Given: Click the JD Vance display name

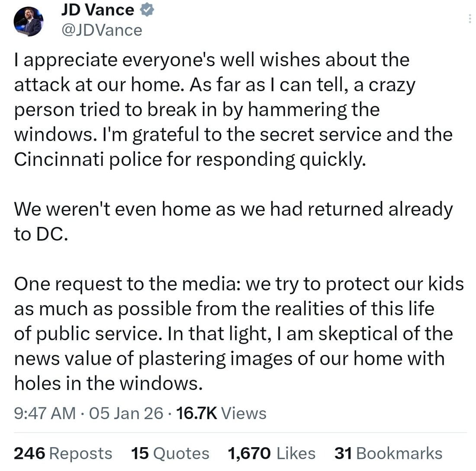Looking at the screenshot, I should click(97, 10).
